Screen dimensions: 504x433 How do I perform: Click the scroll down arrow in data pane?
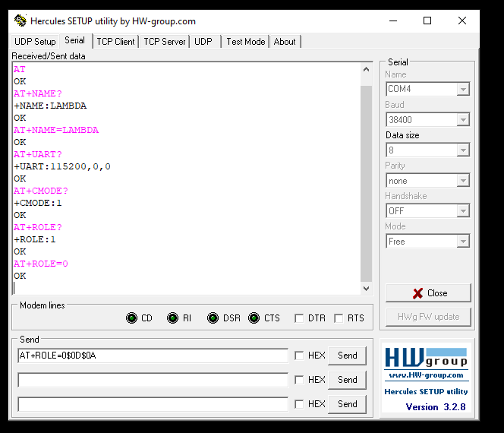(x=366, y=289)
